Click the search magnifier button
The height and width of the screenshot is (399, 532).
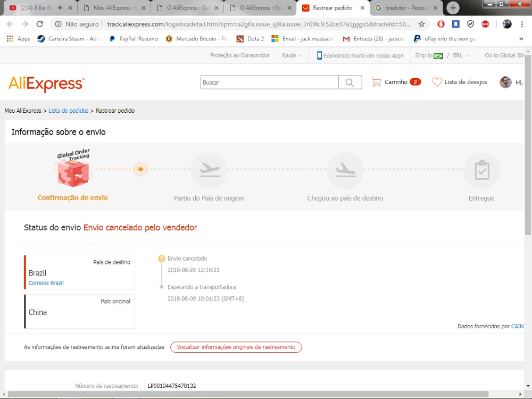350,82
